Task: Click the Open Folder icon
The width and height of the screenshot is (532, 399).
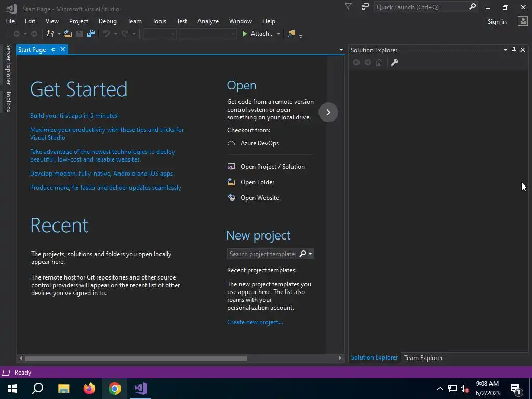Action: [x=231, y=182]
